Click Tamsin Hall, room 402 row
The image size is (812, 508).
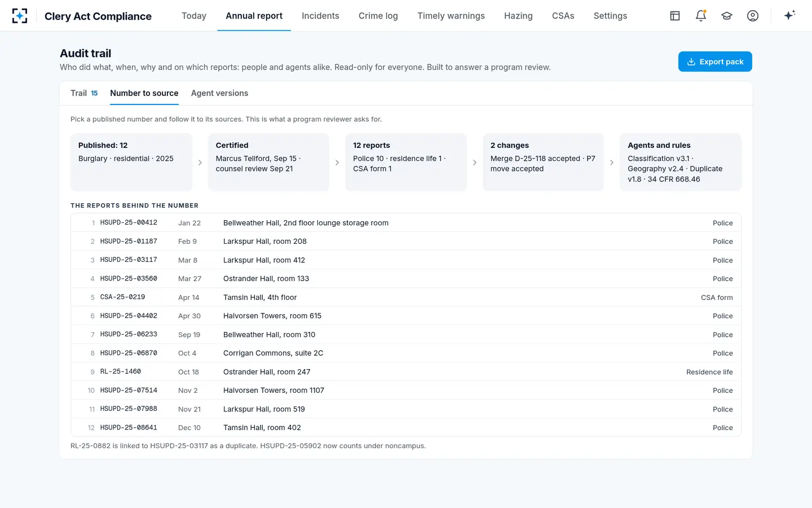point(406,428)
